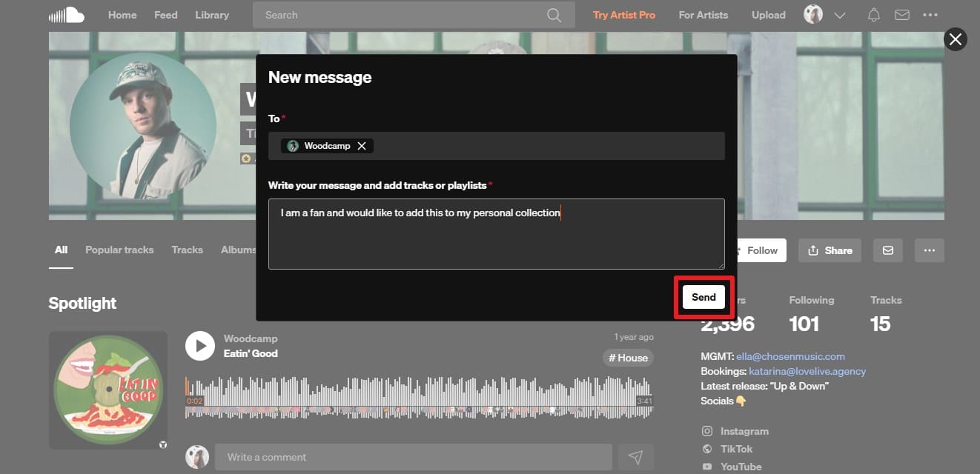Click into the message text area
This screenshot has width=980, height=474.
[496, 234]
